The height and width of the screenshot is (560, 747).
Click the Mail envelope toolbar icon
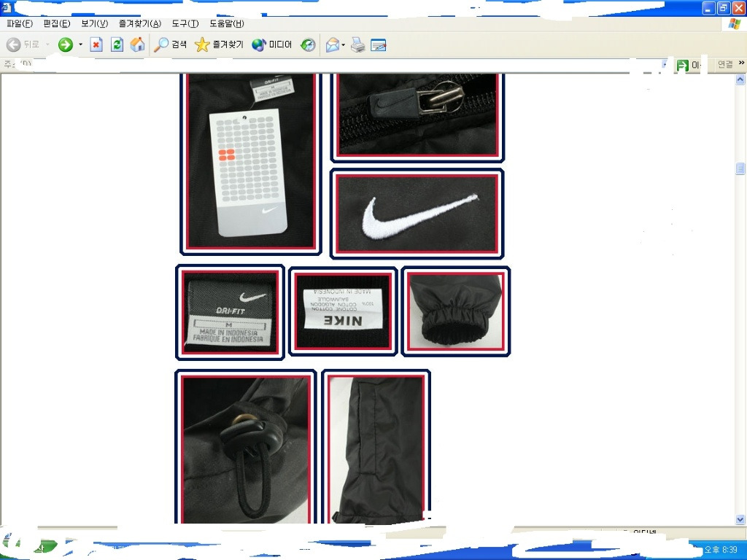(333, 44)
